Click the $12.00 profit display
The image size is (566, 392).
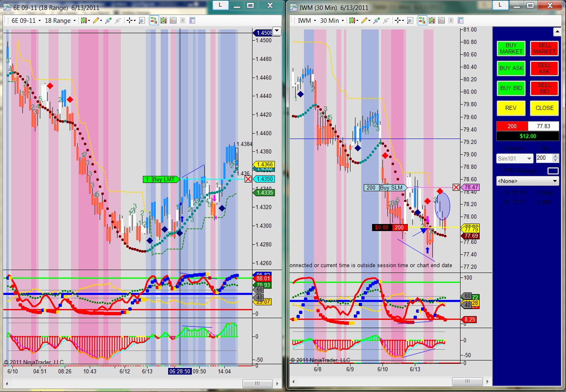click(528, 136)
